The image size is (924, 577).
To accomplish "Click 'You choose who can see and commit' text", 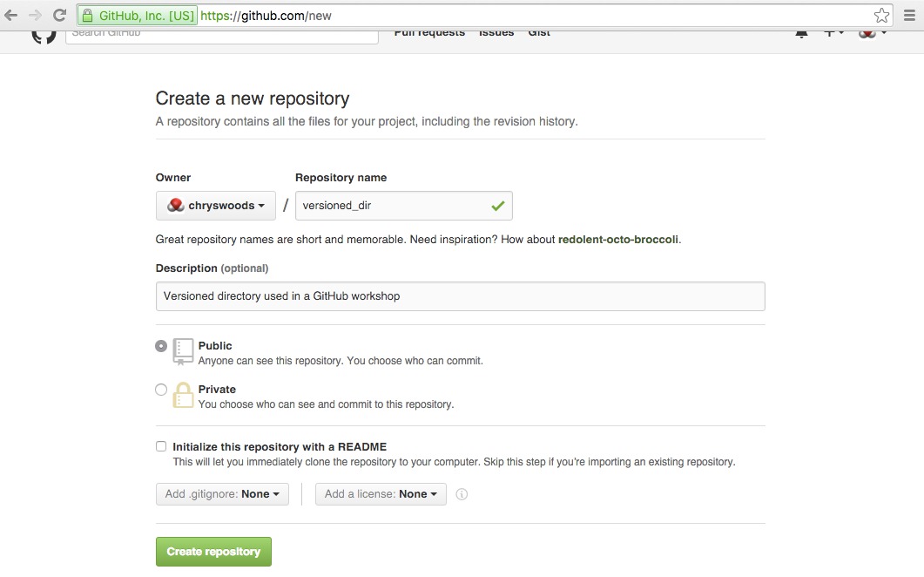I will [326, 404].
